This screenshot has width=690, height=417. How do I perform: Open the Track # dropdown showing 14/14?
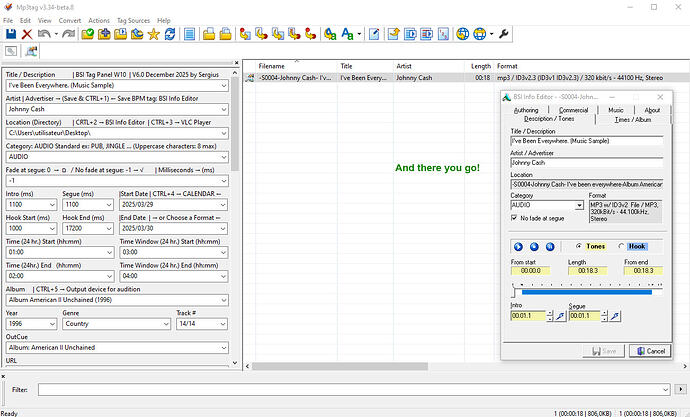(223, 324)
